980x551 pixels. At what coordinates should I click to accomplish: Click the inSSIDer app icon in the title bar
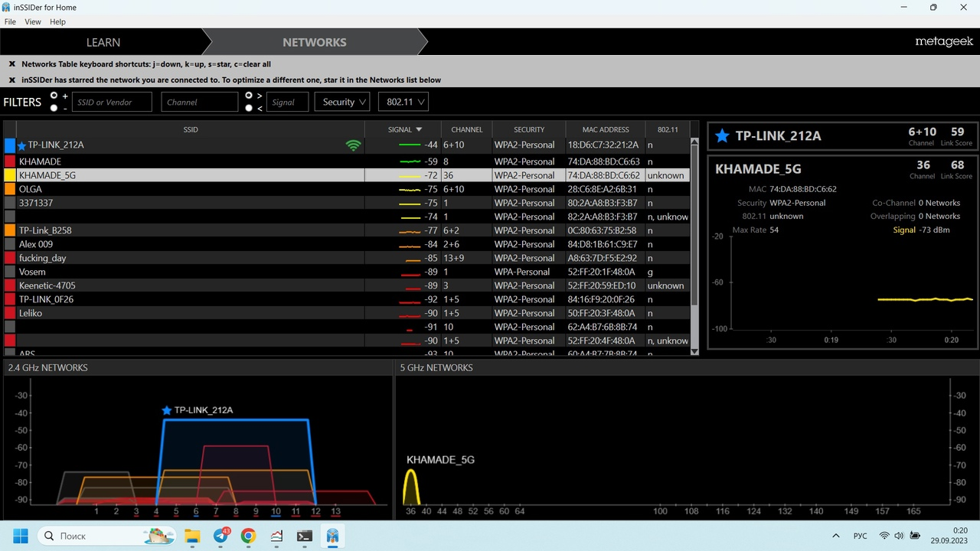7,7
